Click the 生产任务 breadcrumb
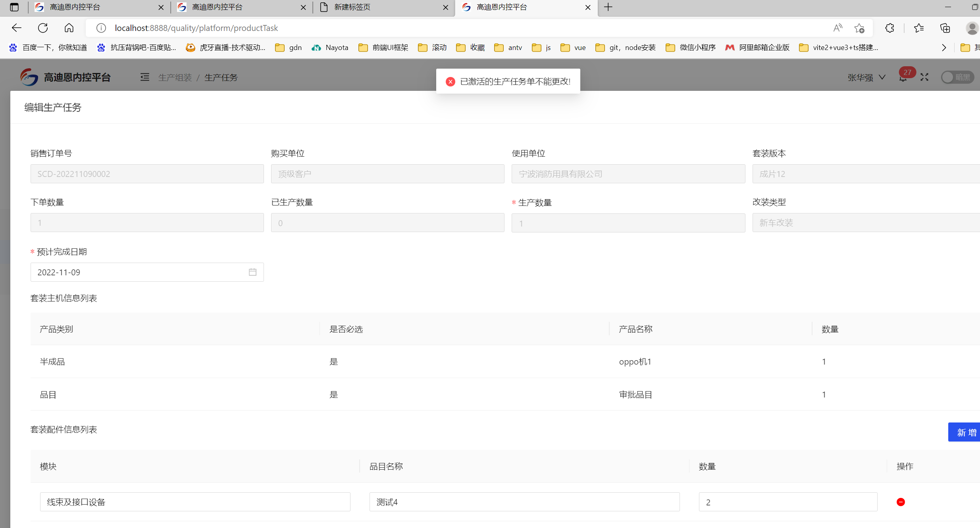 [x=221, y=77]
